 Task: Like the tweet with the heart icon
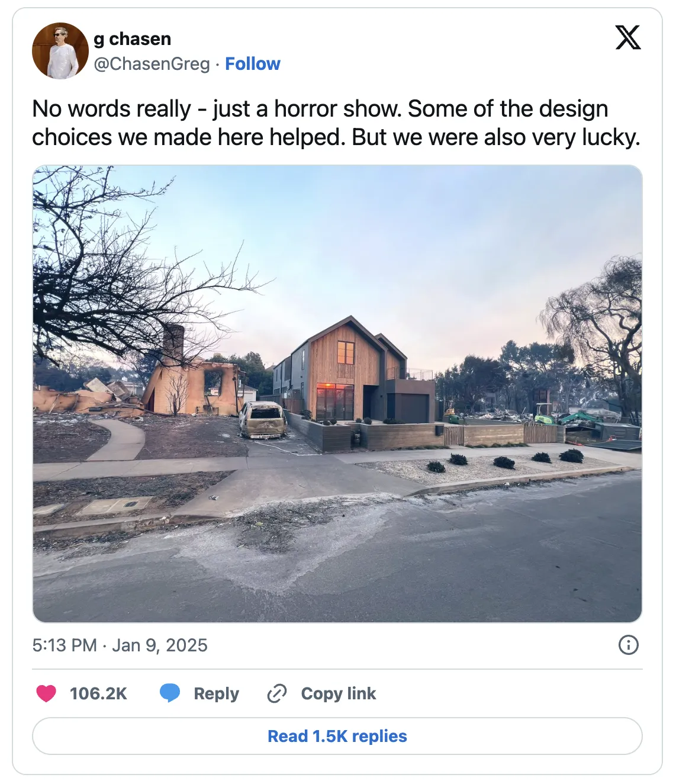[46, 693]
